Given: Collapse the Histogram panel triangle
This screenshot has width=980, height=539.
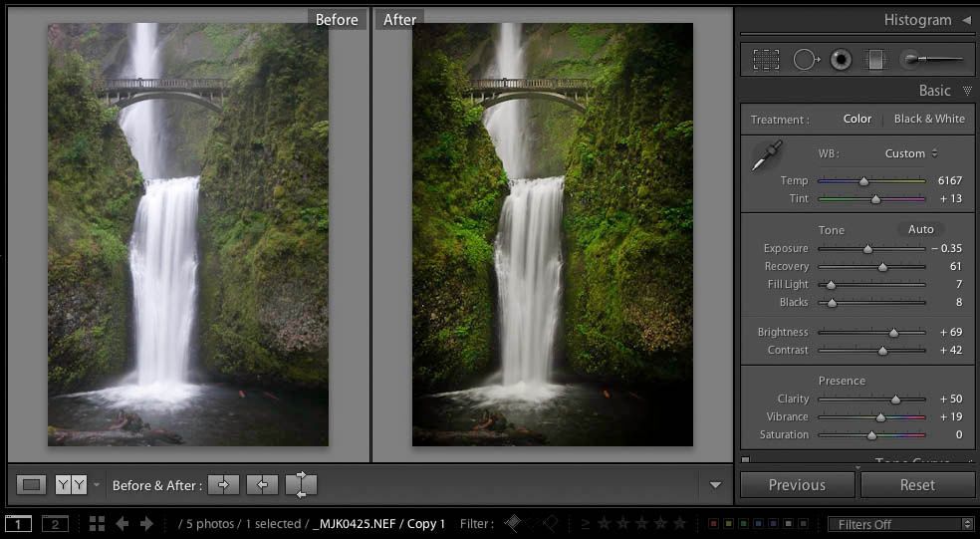Looking at the screenshot, I should coord(967,20).
